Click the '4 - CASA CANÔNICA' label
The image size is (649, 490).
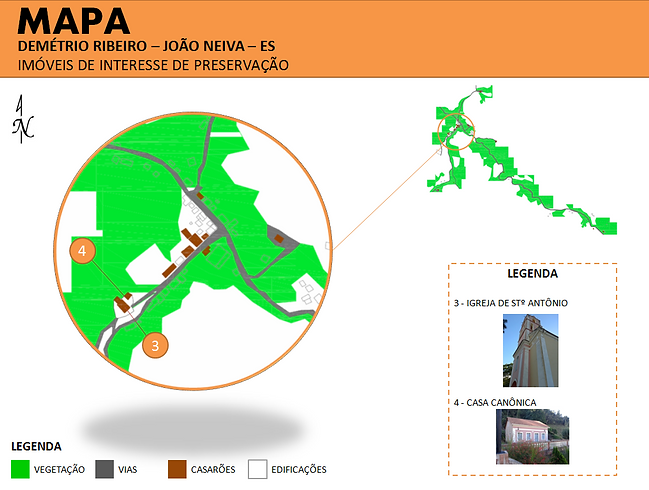coord(495,402)
